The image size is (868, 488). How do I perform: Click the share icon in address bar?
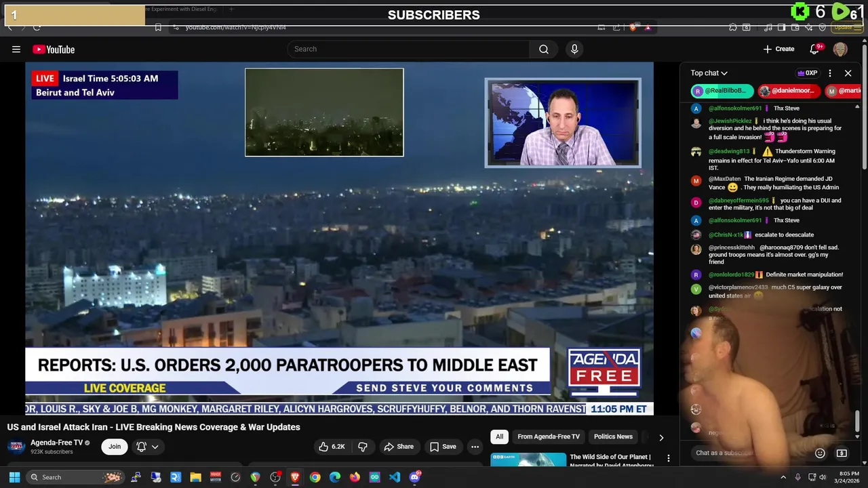(x=616, y=27)
